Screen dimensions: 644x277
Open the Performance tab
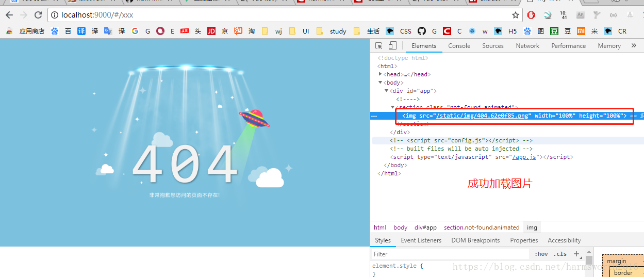568,45
